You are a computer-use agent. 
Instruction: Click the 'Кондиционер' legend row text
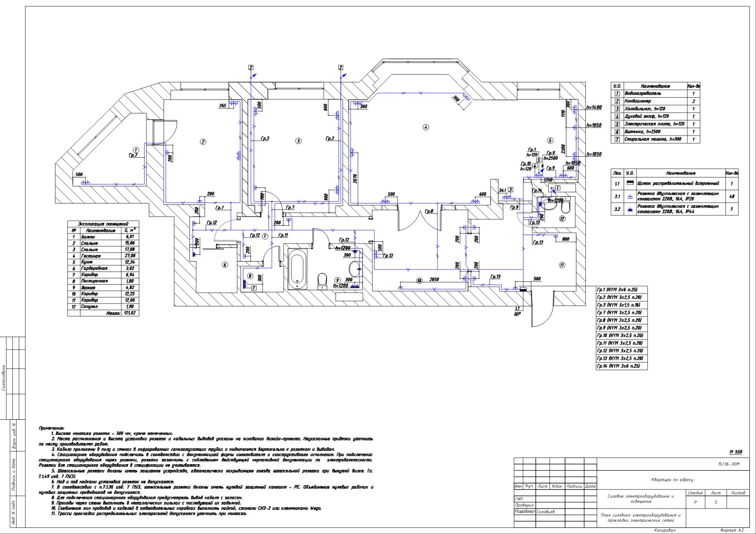click(637, 102)
